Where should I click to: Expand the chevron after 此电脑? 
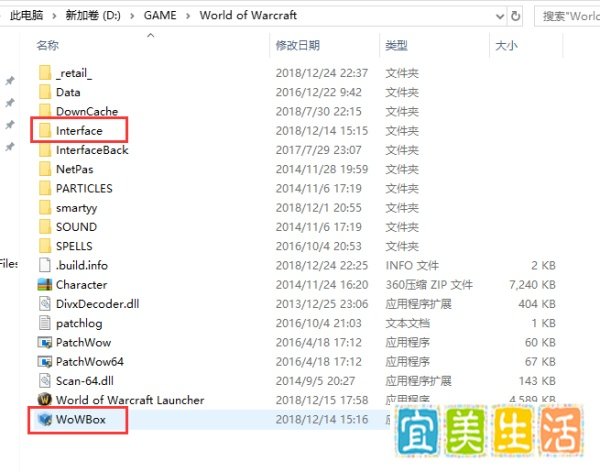click(54, 16)
